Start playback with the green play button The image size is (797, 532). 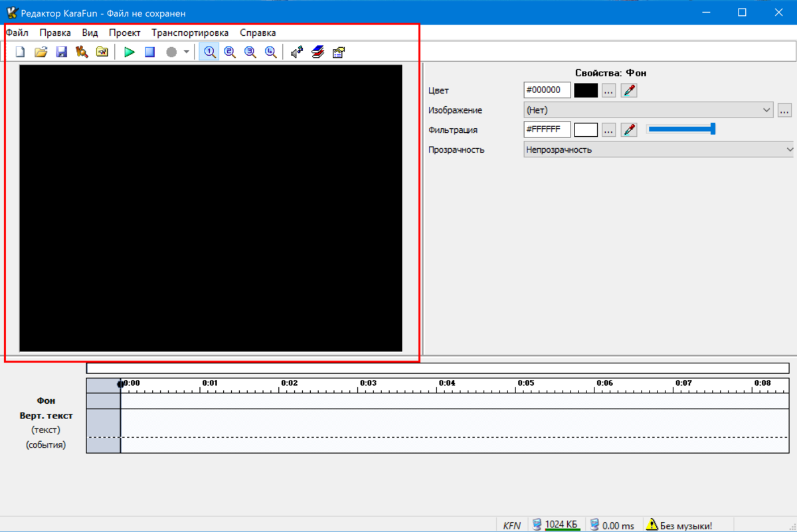coord(130,52)
